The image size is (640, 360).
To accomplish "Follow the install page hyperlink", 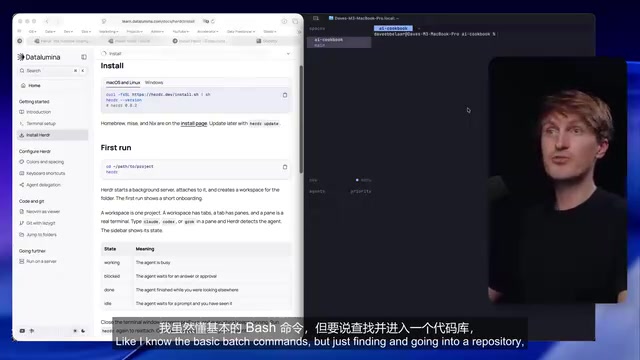I will 194,123.
